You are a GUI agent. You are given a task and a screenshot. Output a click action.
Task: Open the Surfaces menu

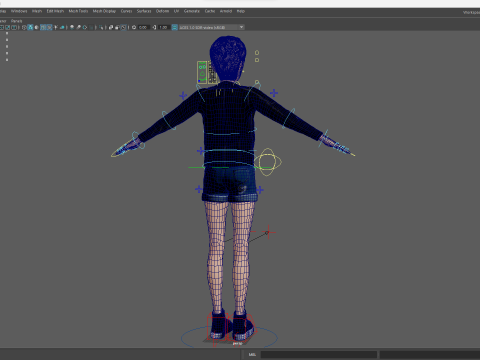144,11
